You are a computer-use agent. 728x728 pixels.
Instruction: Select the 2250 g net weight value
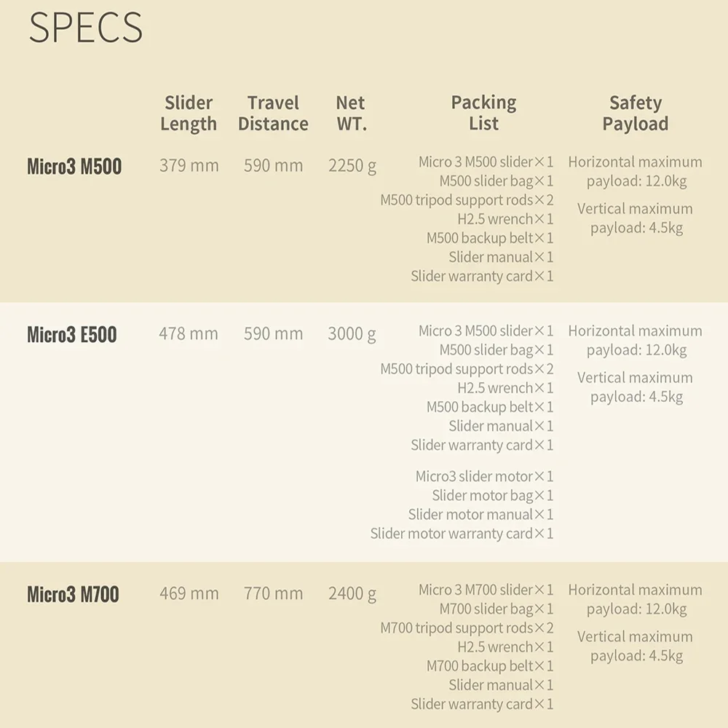click(352, 166)
